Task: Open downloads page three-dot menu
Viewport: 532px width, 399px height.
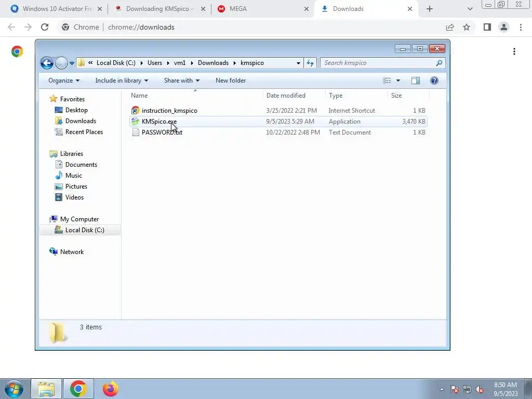Action: pos(514,51)
